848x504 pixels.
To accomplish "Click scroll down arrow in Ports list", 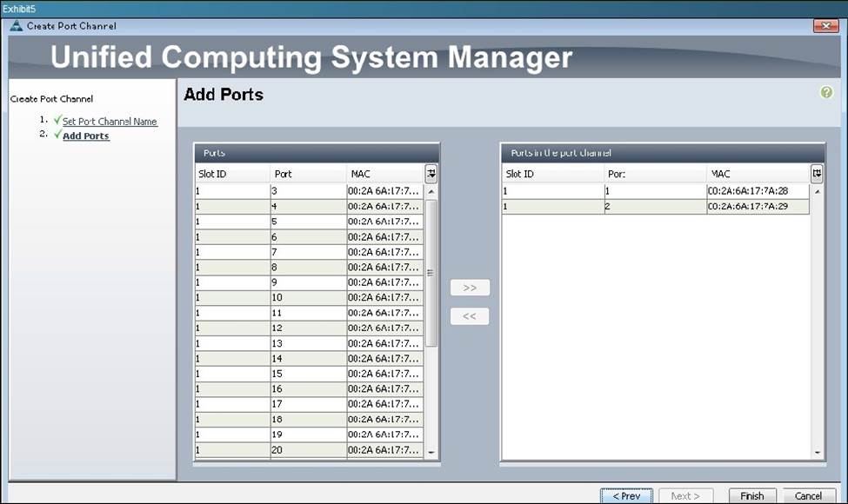I will [431, 452].
